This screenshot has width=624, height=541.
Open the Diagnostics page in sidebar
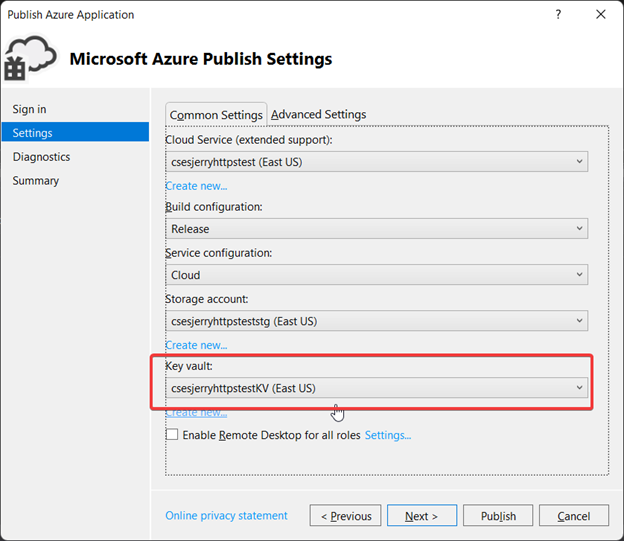coord(42,157)
